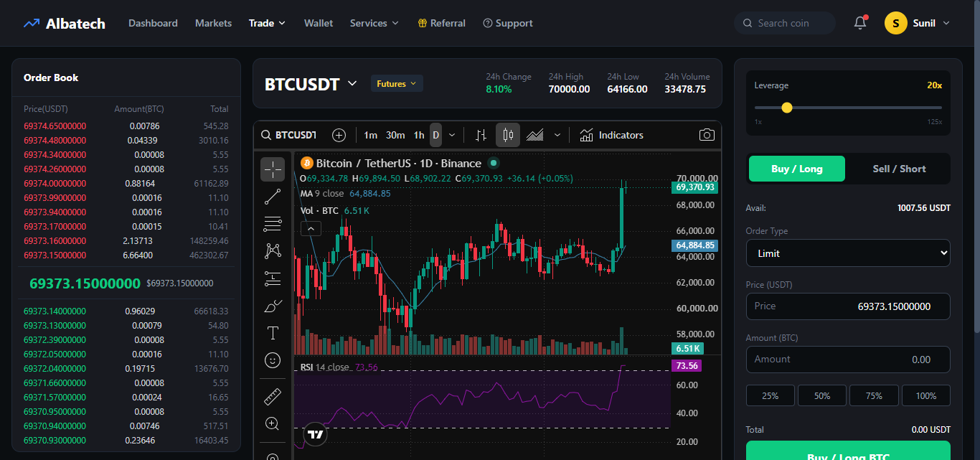This screenshot has height=460, width=980.
Task: Collapse the indicator legend arrow
Action: click(311, 228)
